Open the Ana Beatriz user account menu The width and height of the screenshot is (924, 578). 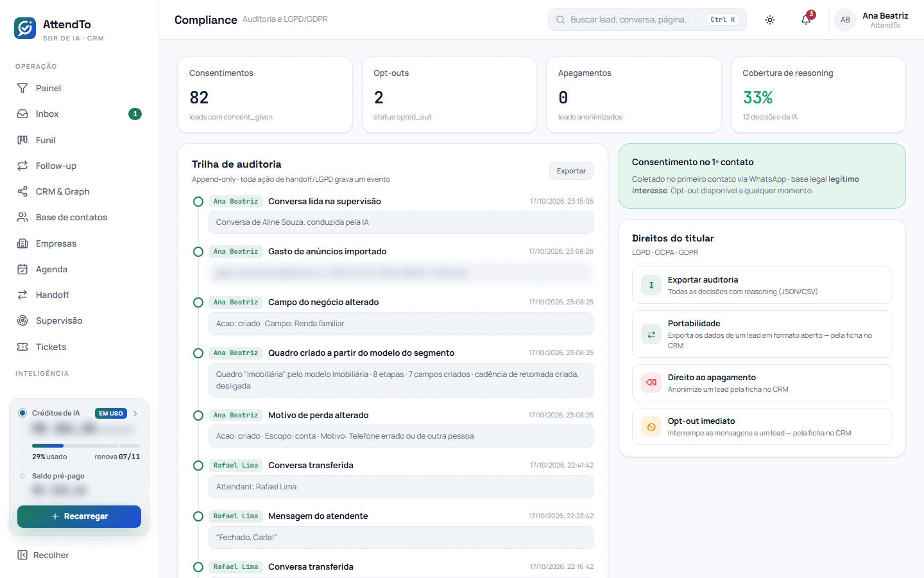pos(871,20)
